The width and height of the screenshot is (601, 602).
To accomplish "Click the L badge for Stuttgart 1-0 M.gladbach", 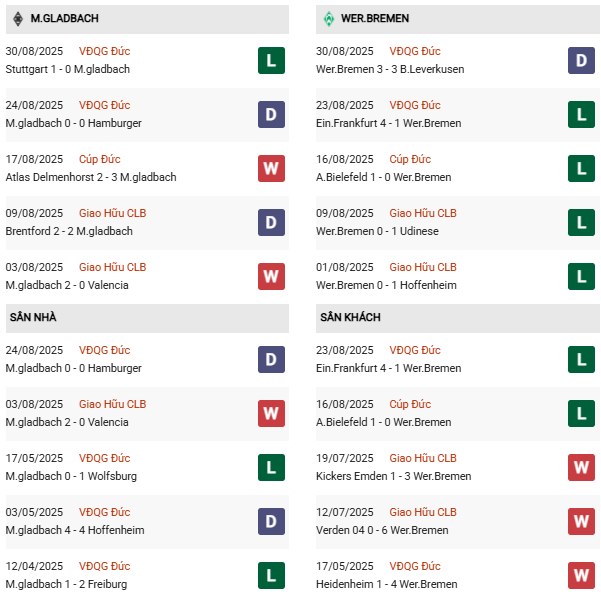I will pos(271,60).
